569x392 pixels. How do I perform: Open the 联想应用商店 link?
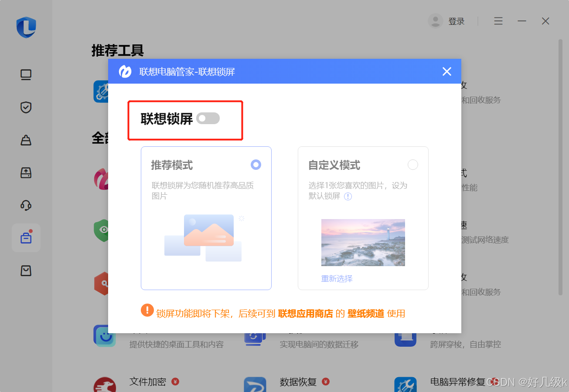coord(306,314)
